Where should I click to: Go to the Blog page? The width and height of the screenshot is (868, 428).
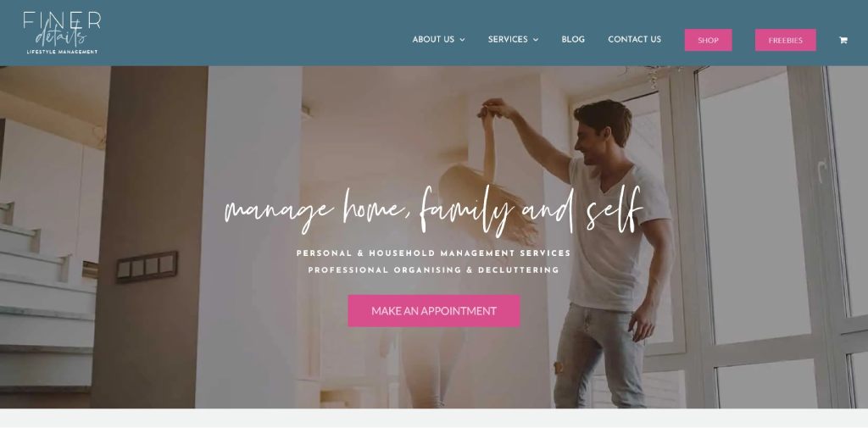point(573,39)
